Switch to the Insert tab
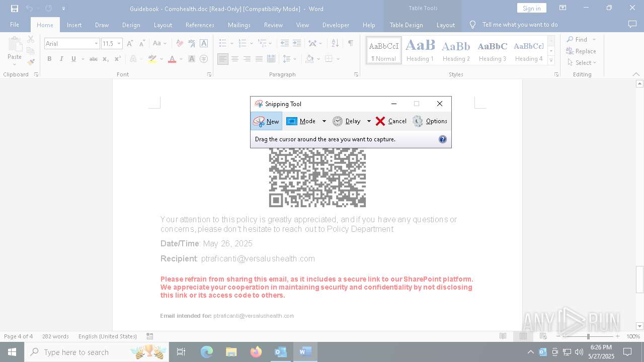The image size is (644, 362). 74,25
